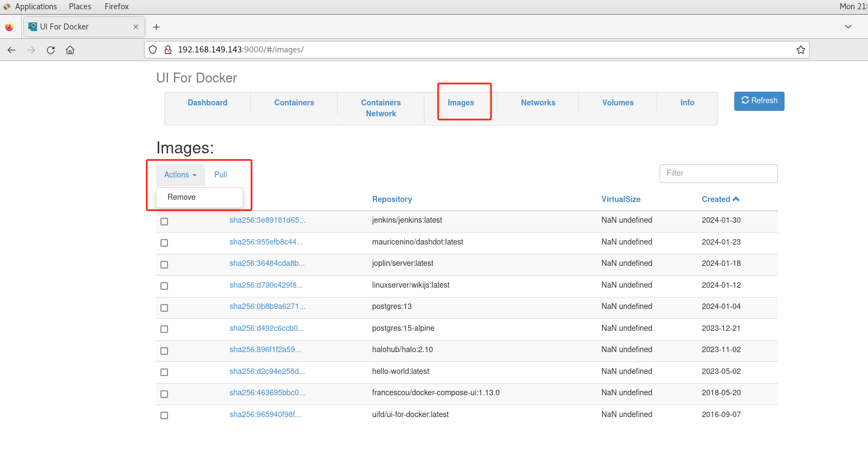Check the jenkins/jenkins:latest image checkbox

[164, 222]
